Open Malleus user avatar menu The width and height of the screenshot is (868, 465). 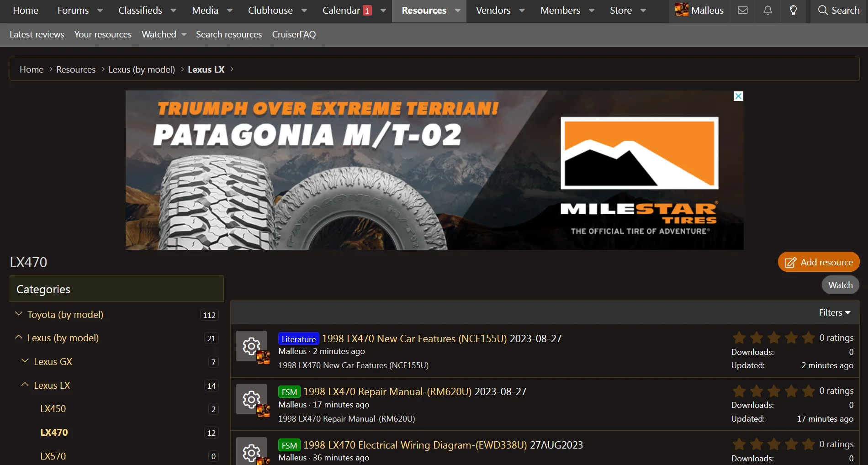(699, 11)
